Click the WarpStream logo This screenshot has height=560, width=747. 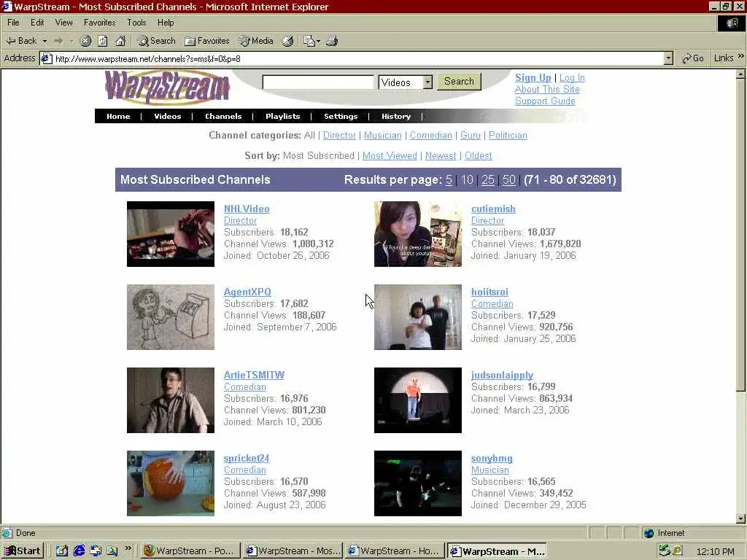pos(167,87)
